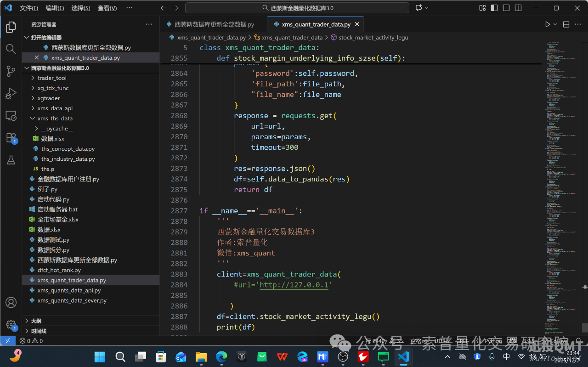Viewport: 588px width, 367px height.
Task: Open the remote connection indicator in the status bar
Action: [7, 340]
